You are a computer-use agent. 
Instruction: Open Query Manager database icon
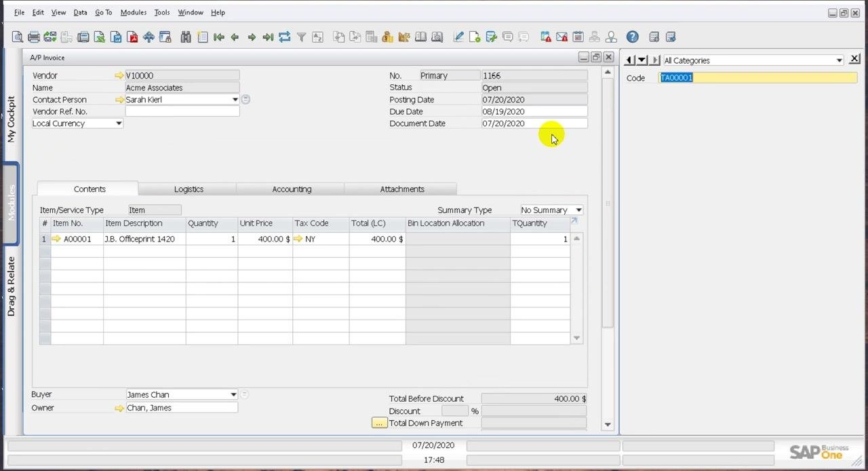point(491,37)
